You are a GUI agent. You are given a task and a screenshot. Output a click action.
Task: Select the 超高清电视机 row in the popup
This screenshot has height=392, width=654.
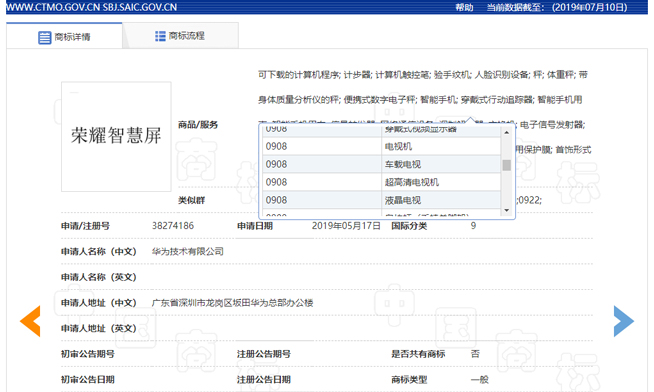point(382,182)
